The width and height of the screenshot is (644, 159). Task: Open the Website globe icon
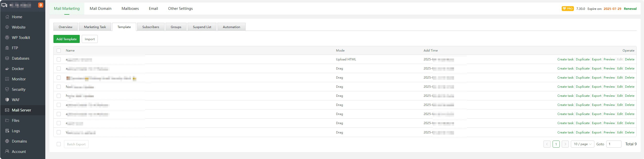(x=7, y=27)
